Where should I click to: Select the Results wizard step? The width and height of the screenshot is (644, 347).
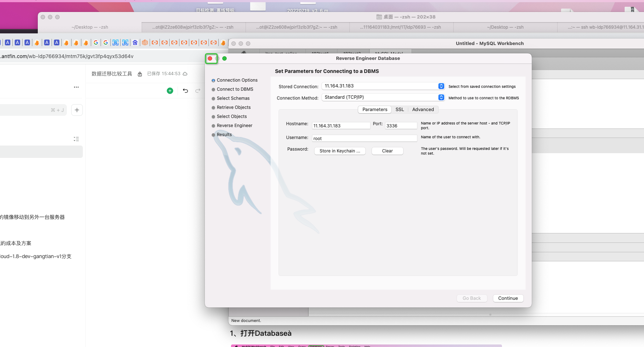point(224,135)
